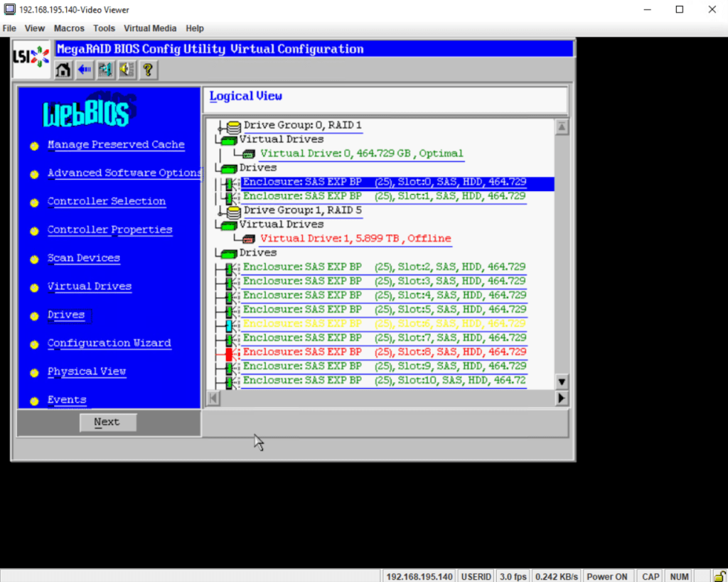Click the Power ON status indicator
Image resolution: width=728 pixels, height=582 pixels.
tap(607, 576)
